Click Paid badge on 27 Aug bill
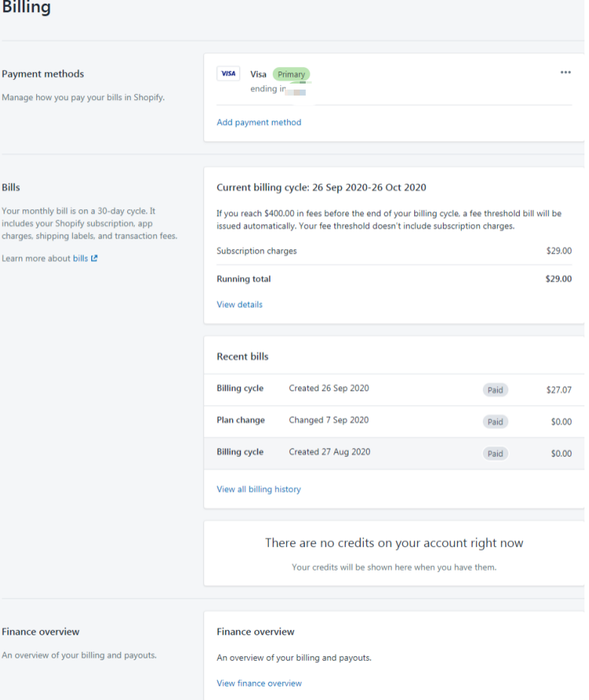The image size is (589, 700). click(495, 453)
